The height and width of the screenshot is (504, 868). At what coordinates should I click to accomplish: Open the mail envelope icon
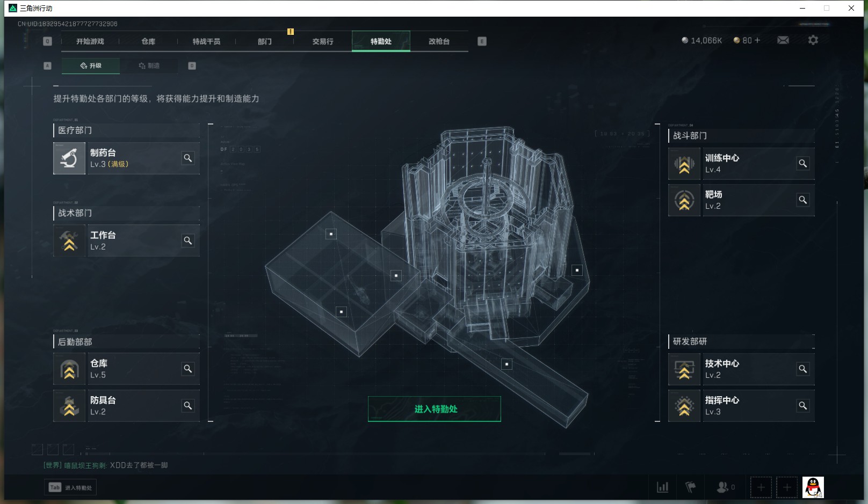click(x=783, y=40)
